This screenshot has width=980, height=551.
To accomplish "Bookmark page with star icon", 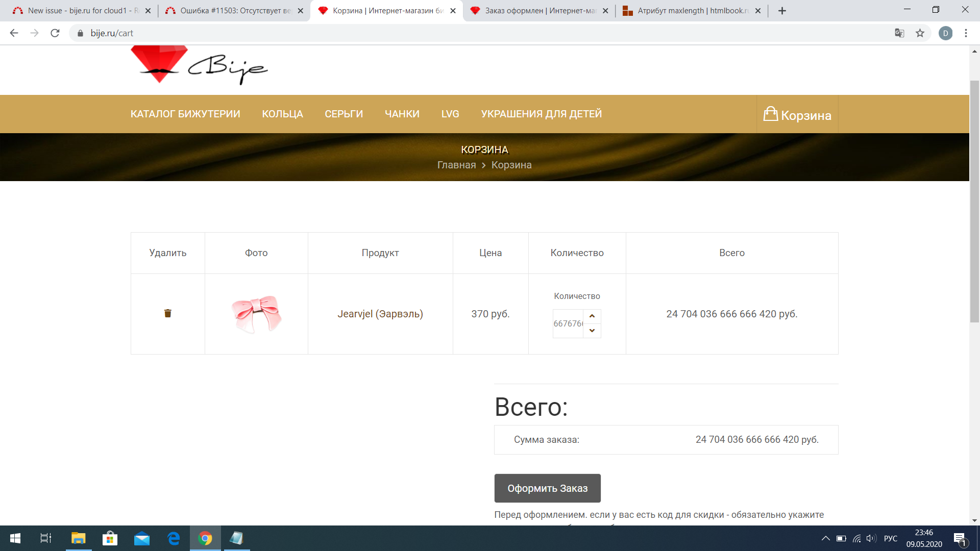I will coord(920,33).
